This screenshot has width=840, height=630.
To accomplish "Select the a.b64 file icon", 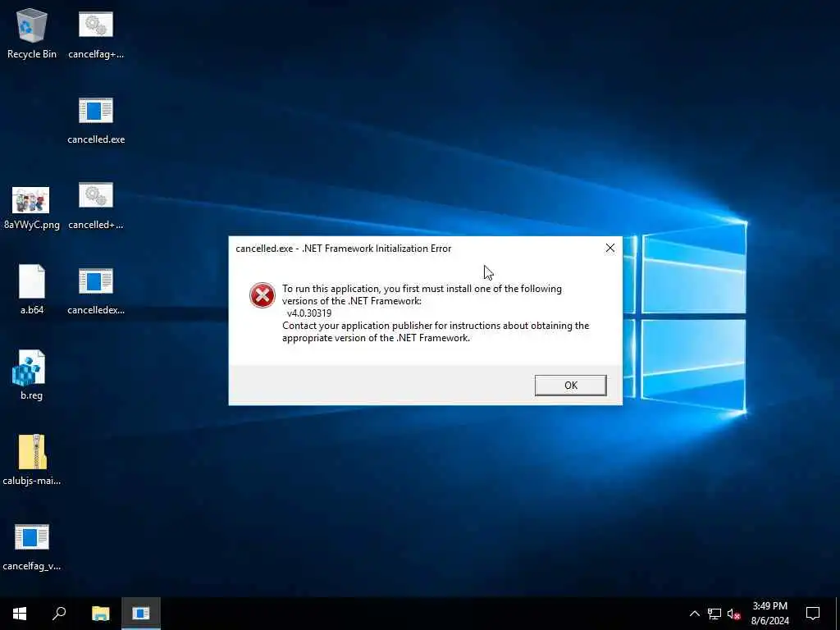I will (32, 290).
